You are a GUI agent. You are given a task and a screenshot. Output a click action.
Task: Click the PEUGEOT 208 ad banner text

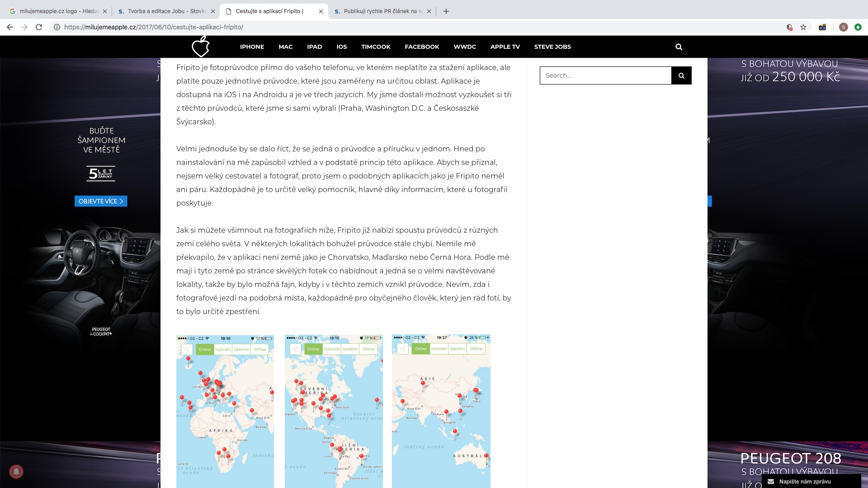click(x=791, y=459)
